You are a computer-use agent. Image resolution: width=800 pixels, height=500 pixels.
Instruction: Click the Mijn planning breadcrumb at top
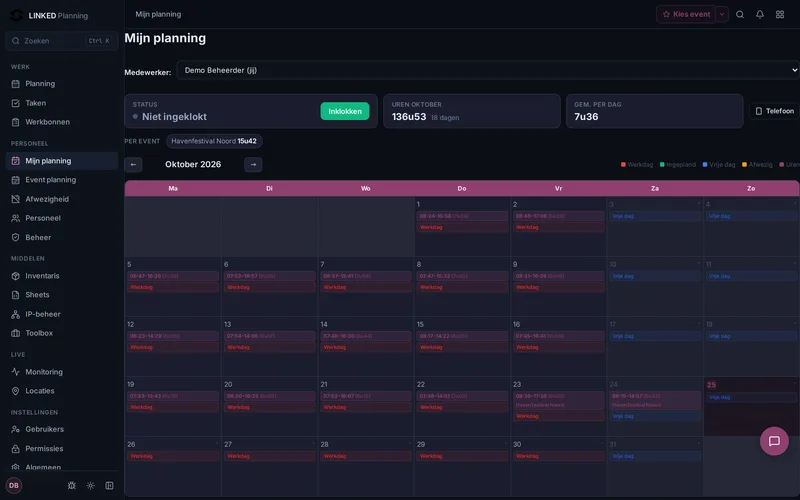click(158, 14)
